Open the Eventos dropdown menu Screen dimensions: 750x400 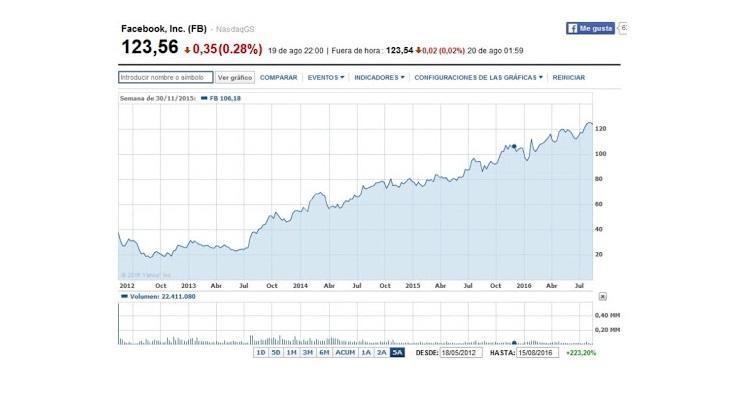coord(325,77)
